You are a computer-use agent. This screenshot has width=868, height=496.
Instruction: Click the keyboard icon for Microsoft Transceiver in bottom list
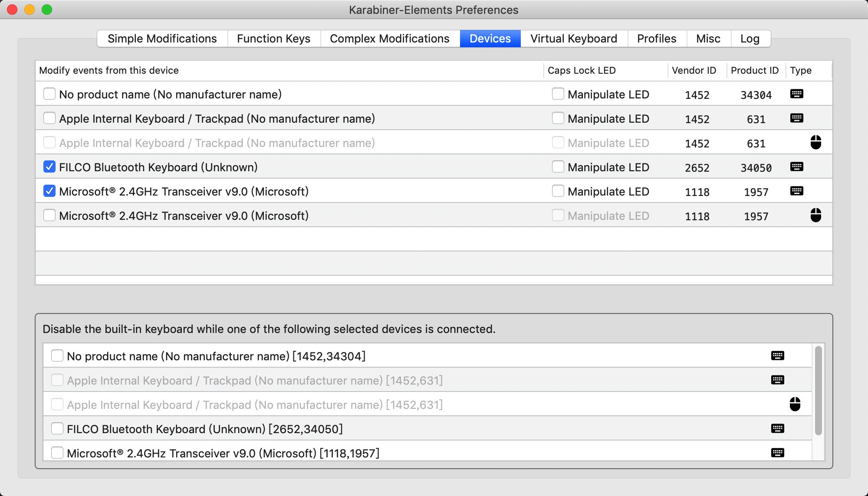pyautogui.click(x=778, y=453)
